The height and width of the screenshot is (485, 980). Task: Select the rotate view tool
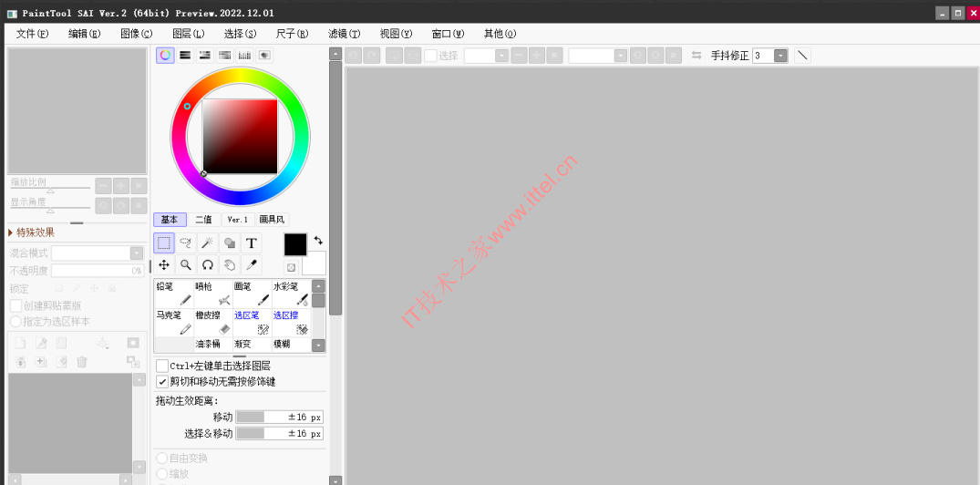(x=208, y=265)
